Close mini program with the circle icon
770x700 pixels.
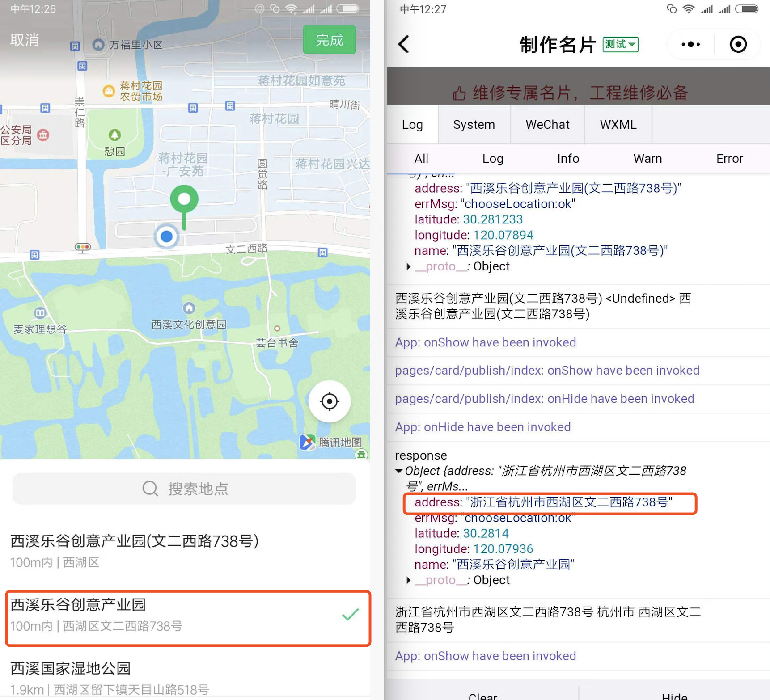point(738,44)
